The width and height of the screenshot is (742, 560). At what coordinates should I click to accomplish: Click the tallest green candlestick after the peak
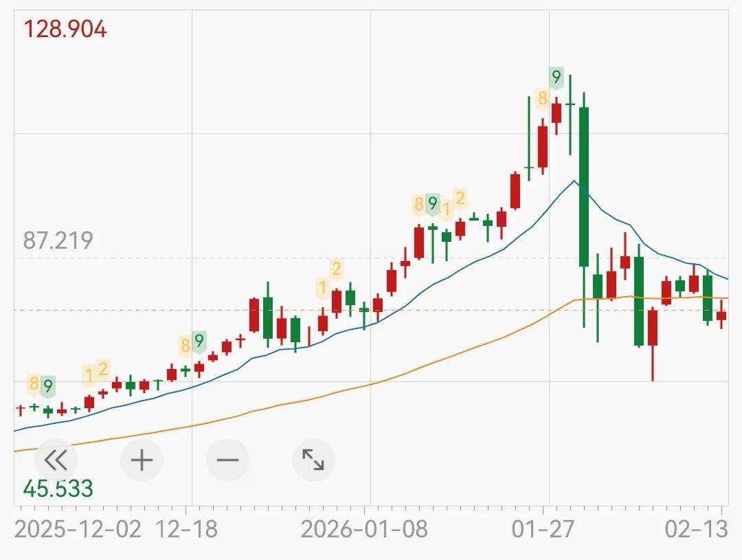click(x=584, y=186)
